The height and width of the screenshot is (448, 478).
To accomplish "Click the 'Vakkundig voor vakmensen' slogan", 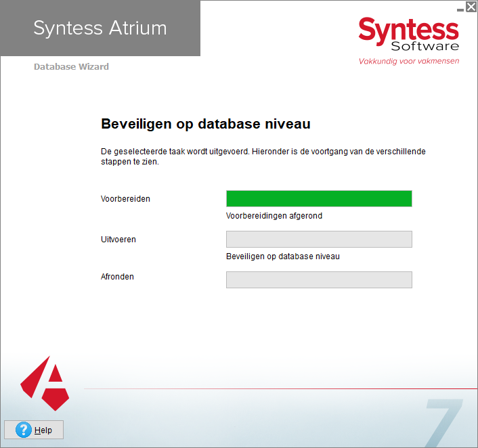I will point(409,62).
